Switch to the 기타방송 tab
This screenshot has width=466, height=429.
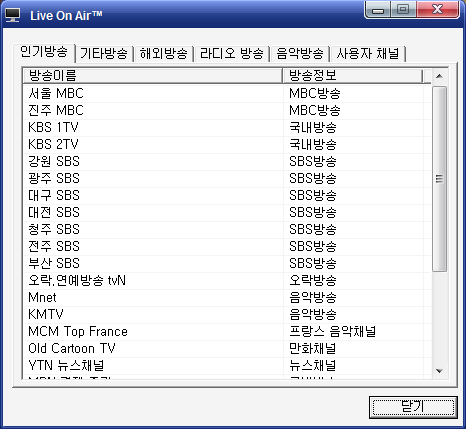[104, 54]
